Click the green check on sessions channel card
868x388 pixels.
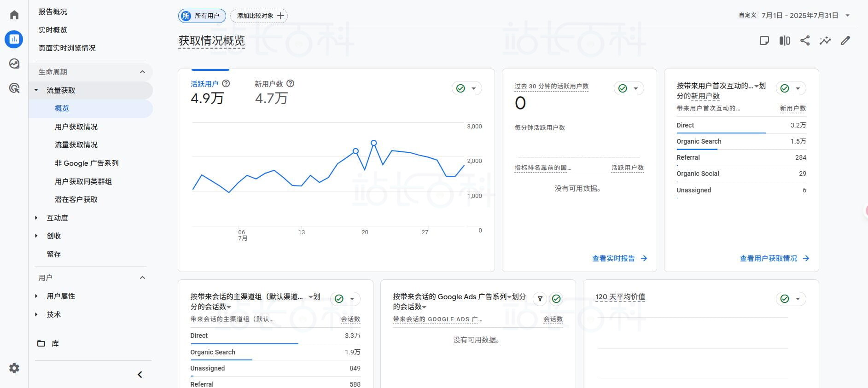339,299
